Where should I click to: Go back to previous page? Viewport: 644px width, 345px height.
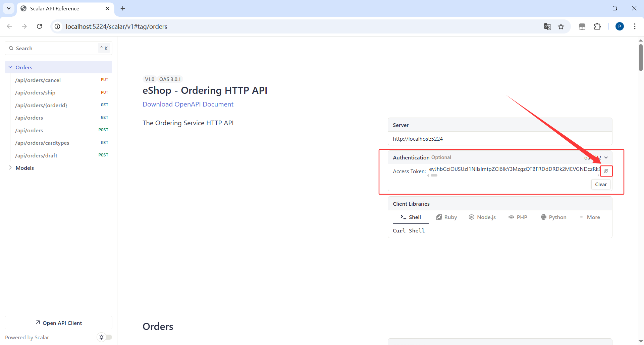9,26
